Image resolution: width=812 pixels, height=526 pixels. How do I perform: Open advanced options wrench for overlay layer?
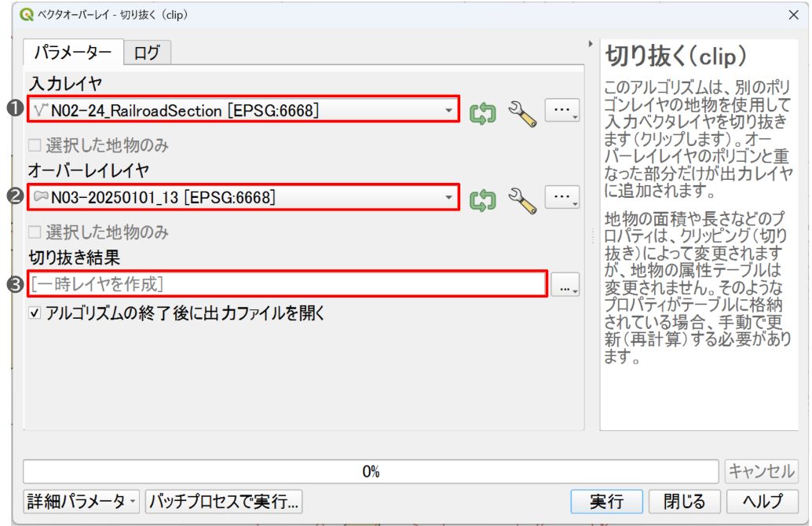(522, 200)
